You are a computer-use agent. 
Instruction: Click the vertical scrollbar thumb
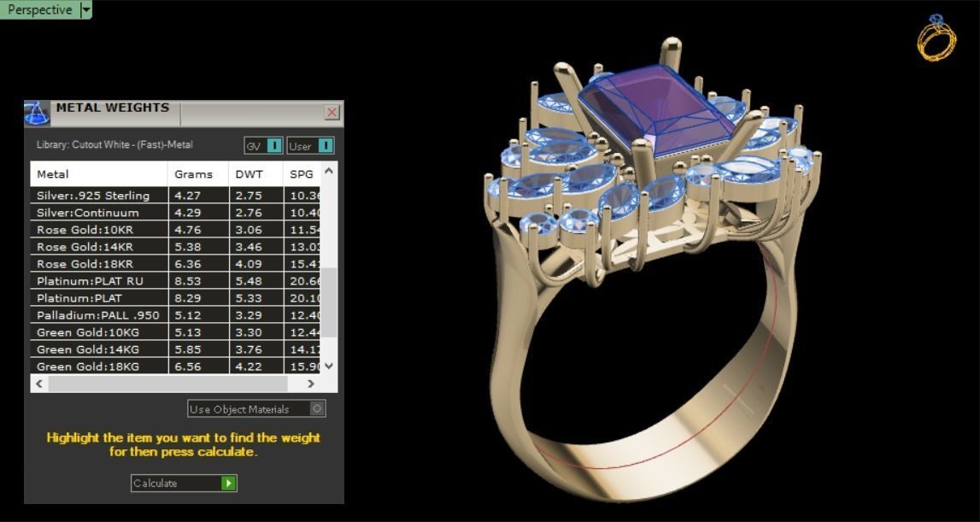(330, 302)
